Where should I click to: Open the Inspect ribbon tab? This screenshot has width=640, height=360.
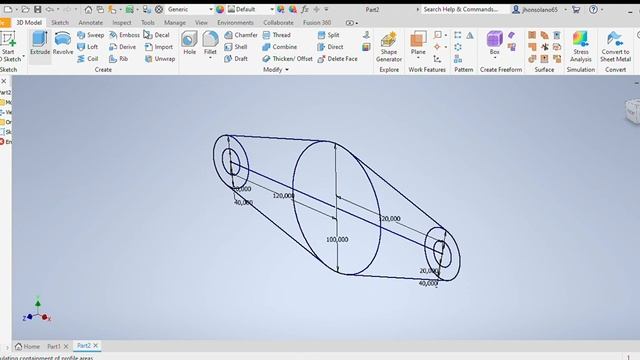[122, 23]
